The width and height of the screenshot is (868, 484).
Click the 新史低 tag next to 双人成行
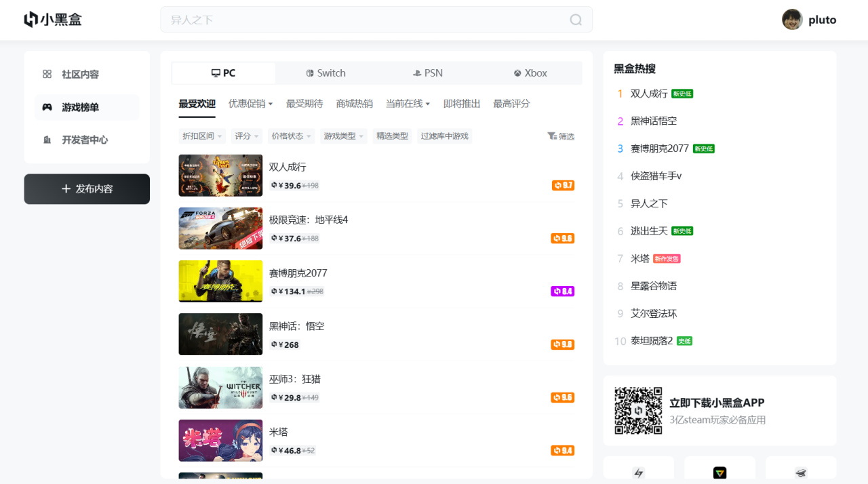tap(682, 94)
